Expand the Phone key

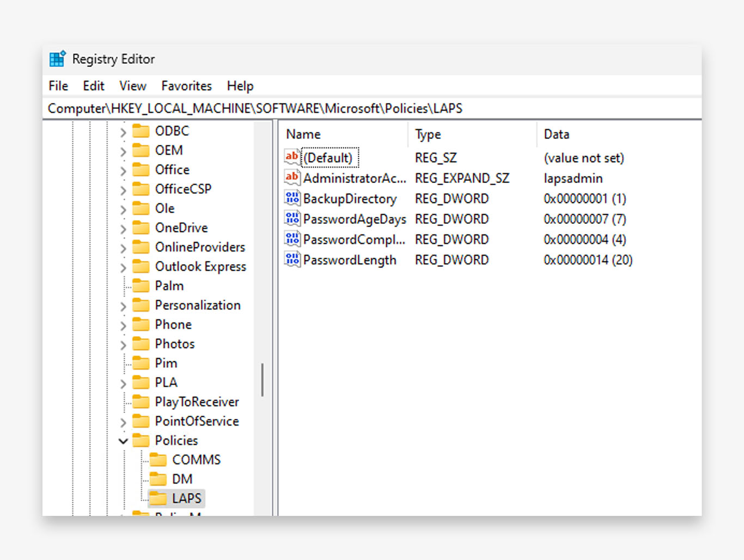[123, 325]
